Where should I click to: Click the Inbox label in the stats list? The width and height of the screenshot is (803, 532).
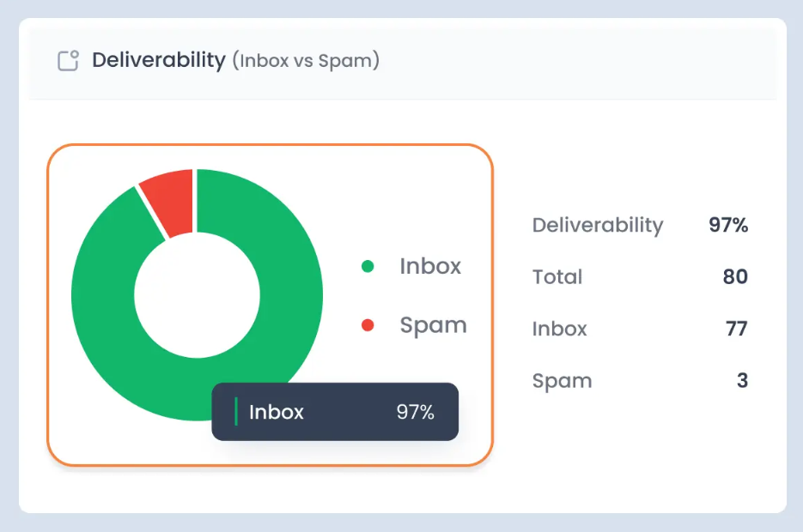(560, 329)
